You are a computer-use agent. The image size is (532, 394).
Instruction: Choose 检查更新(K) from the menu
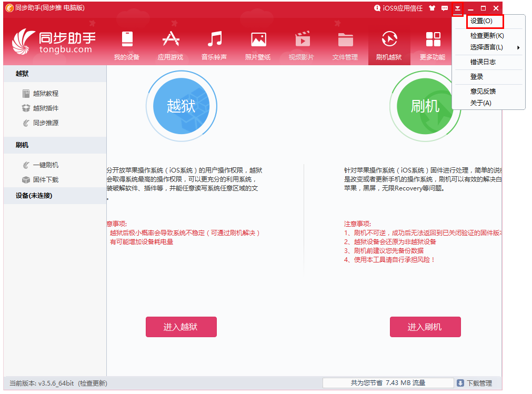[x=487, y=36]
